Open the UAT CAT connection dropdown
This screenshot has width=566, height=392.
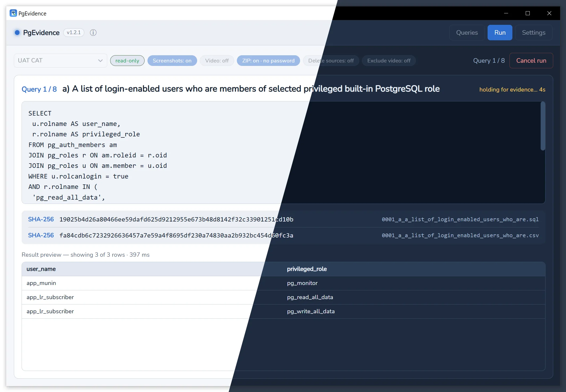(x=61, y=61)
